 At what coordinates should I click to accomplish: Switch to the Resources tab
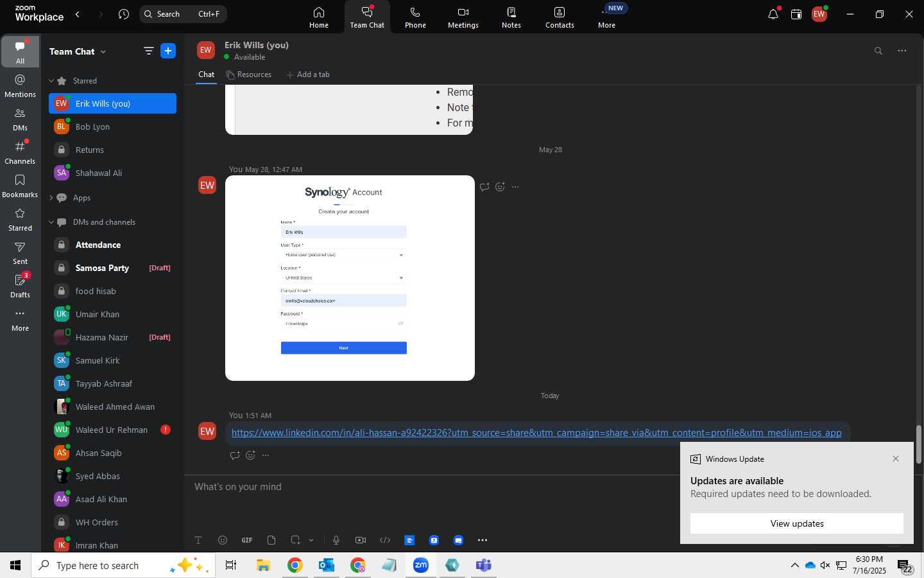(249, 74)
